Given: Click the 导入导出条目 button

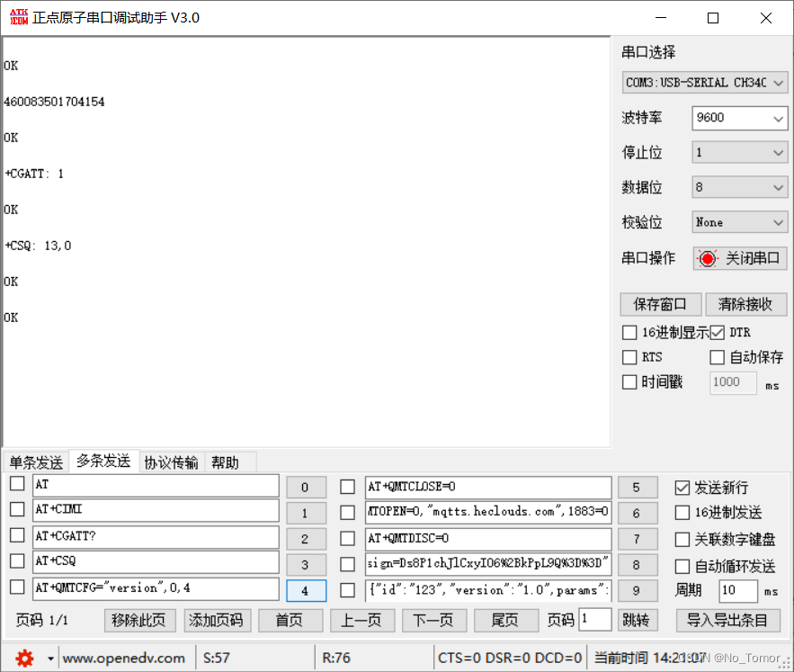Looking at the screenshot, I should (x=728, y=621).
